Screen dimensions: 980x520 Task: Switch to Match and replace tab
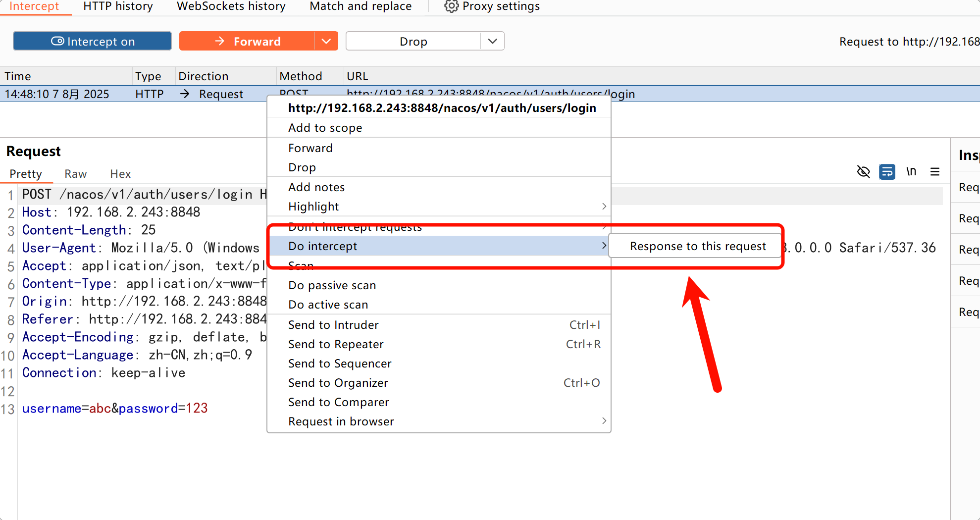click(x=361, y=6)
